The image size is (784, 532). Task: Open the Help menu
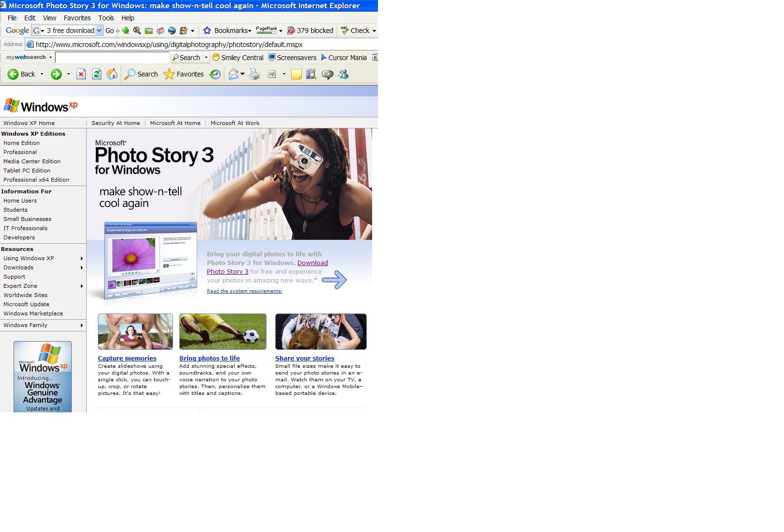point(128,18)
